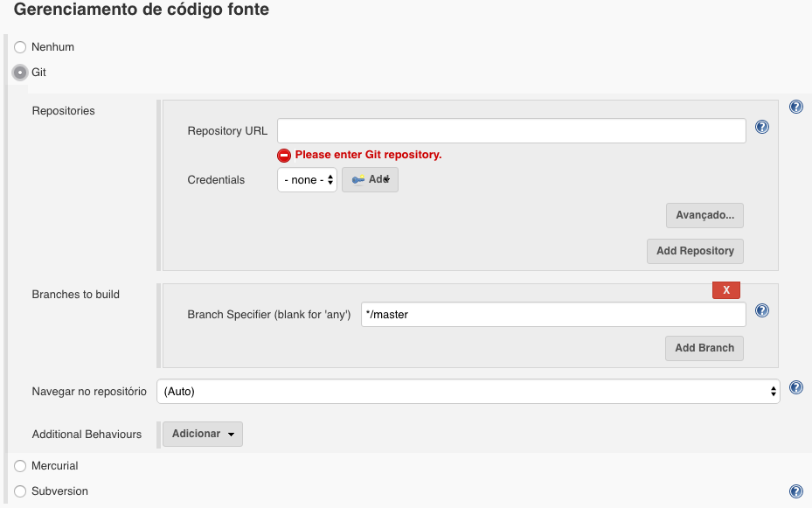Click the red error icon under Repository URL
The width and height of the screenshot is (812, 508).
284,156
